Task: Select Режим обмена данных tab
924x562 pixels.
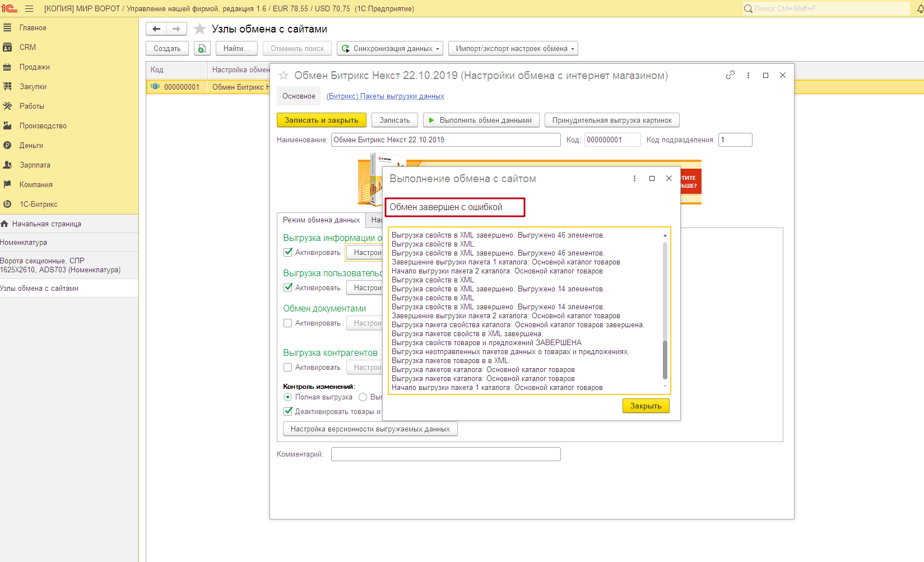Action: [x=321, y=220]
